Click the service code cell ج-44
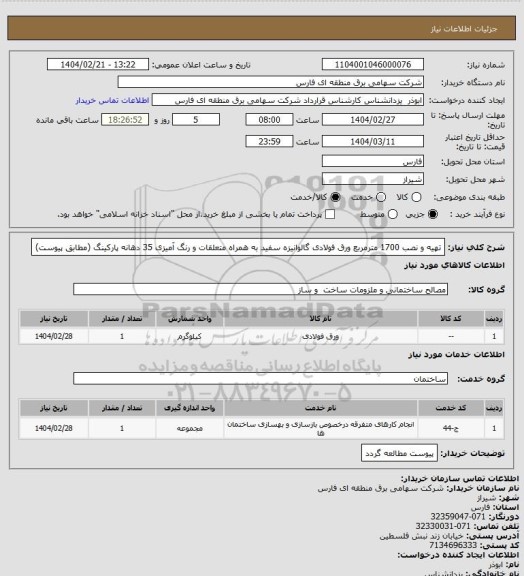 coord(451,428)
